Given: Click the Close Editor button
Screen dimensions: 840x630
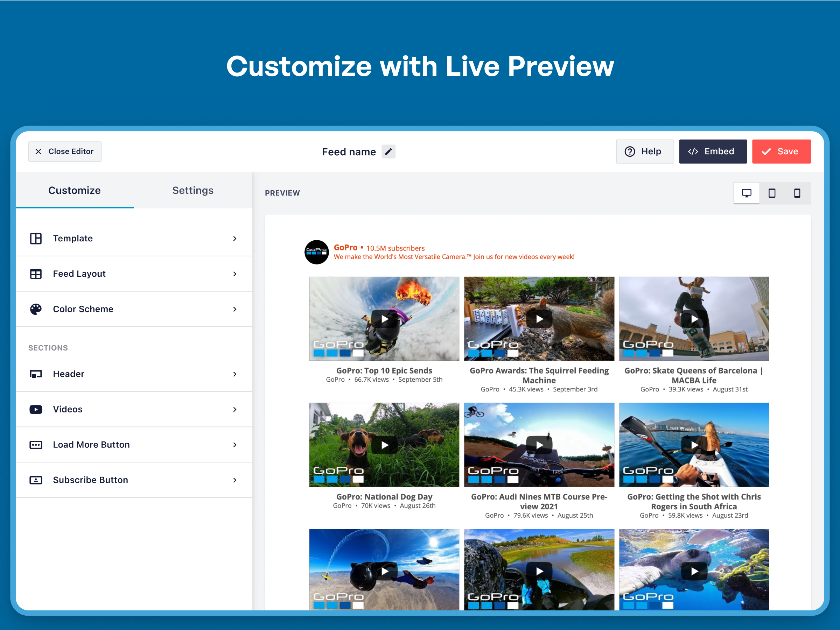Looking at the screenshot, I should 65,151.
